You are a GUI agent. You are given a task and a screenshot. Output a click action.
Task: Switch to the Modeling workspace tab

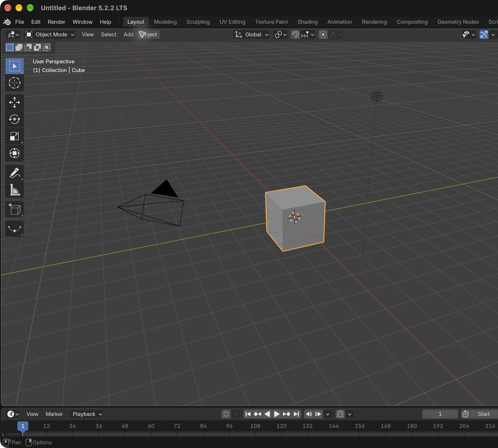(x=165, y=22)
